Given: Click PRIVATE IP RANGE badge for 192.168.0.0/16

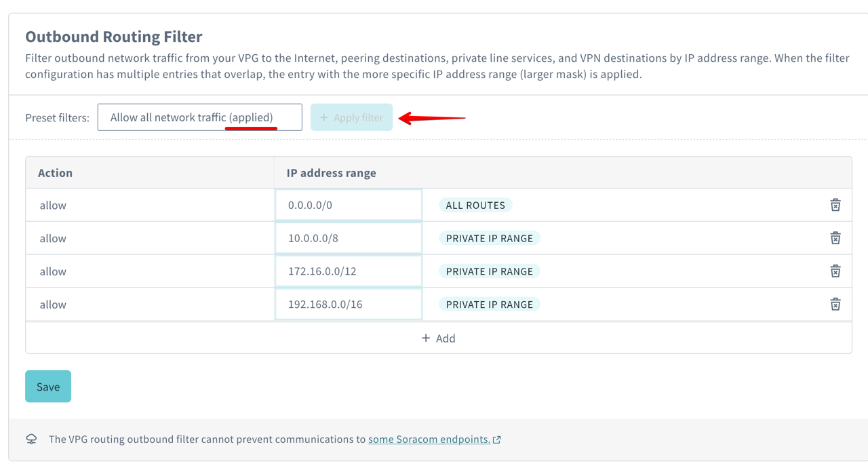Looking at the screenshot, I should coord(490,304).
